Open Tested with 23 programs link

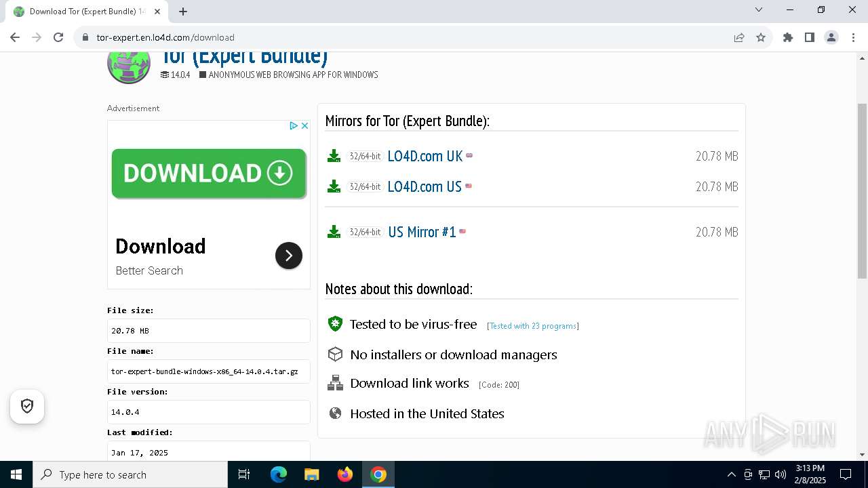click(533, 326)
